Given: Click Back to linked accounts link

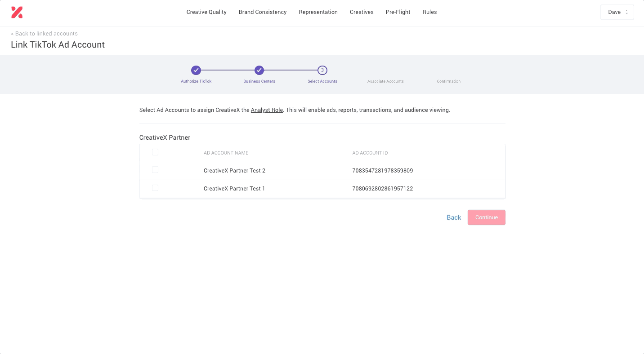Looking at the screenshot, I should [x=44, y=34].
